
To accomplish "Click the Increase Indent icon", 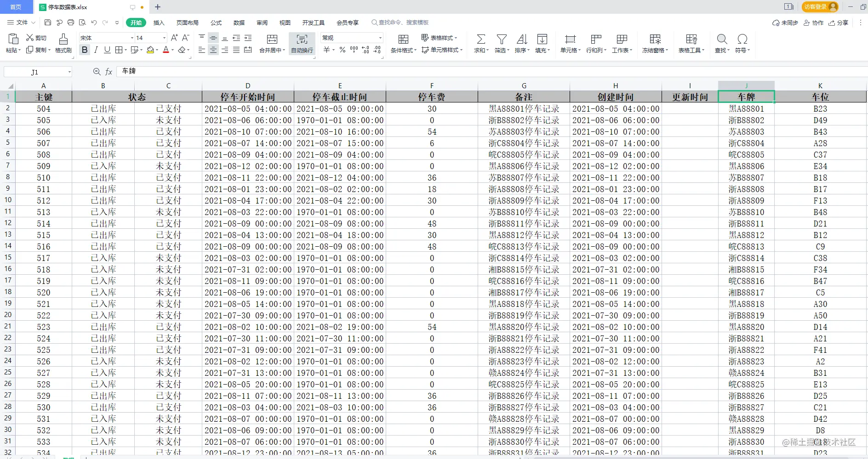I will (x=248, y=38).
